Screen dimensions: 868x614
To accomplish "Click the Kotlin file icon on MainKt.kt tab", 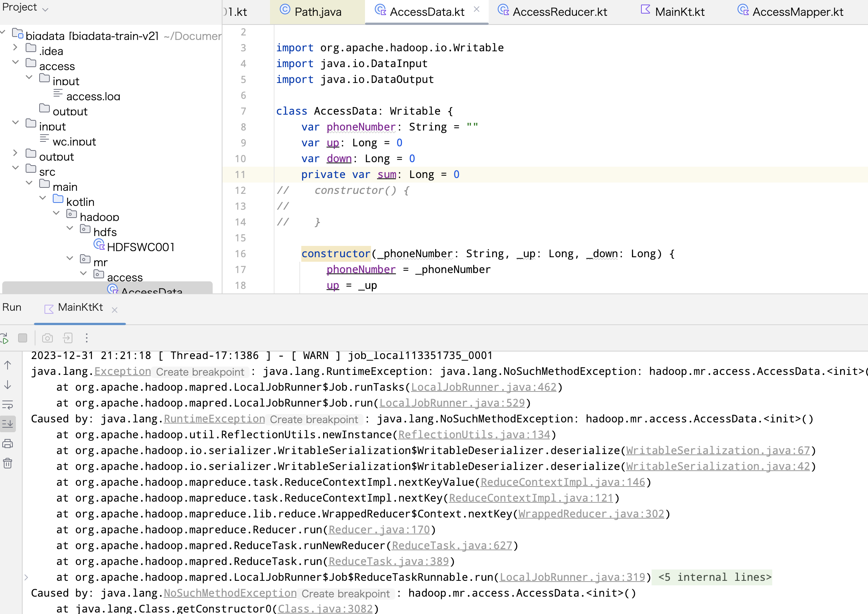I will pyautogui.click(x=646, y=9).
